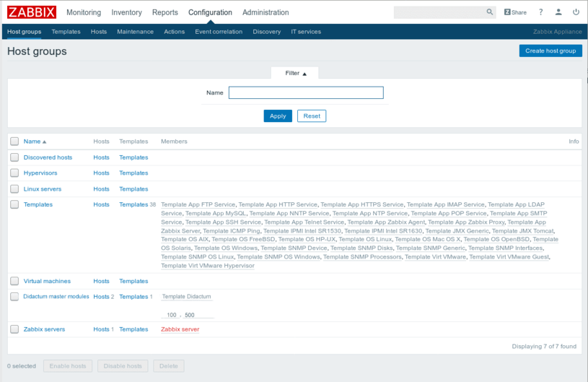Reset the filter
The height and width of the screenshot is (382, 588).
click(312, 116)
